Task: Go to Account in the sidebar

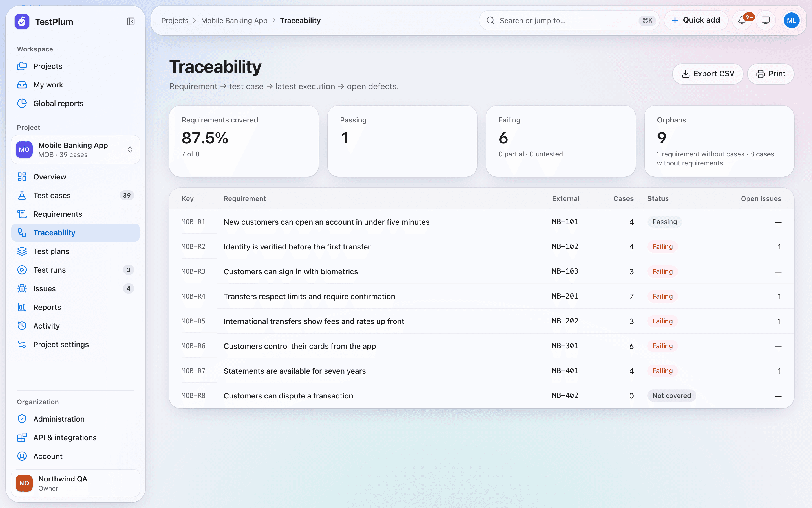Action: (x=76, y=456)
